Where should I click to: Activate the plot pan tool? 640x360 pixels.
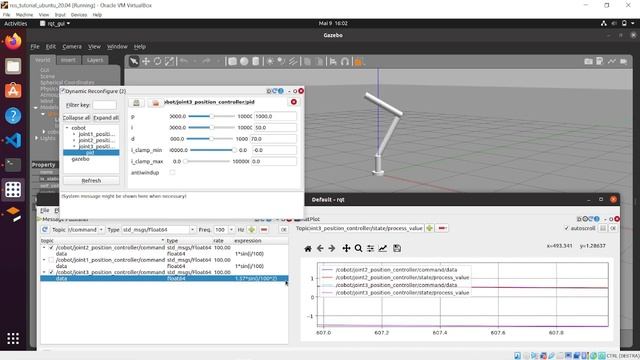coord(346,248)
